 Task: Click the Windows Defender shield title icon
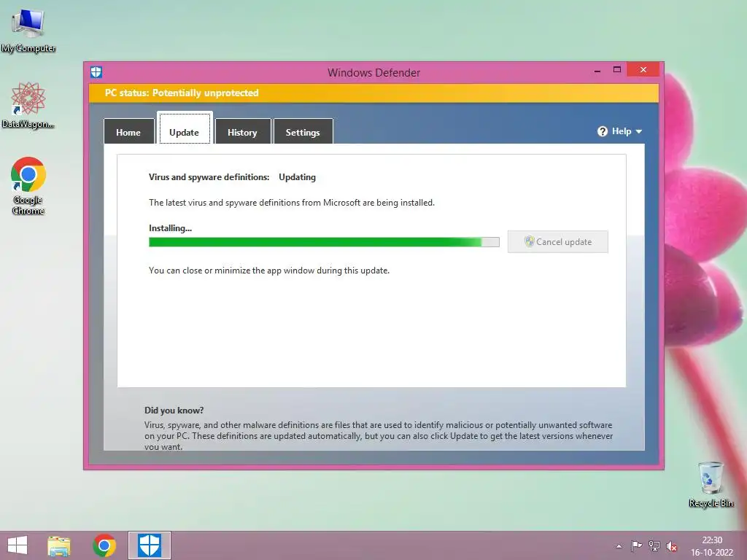96,72
